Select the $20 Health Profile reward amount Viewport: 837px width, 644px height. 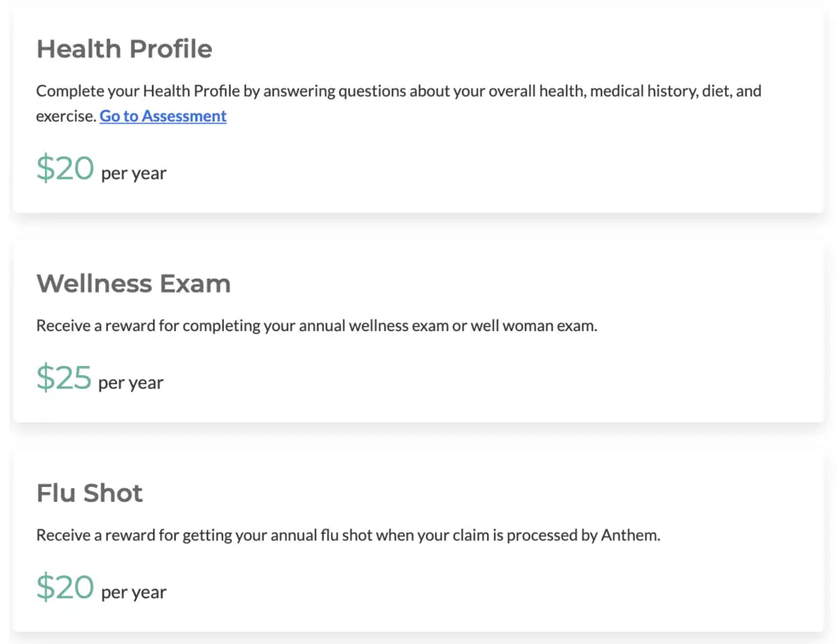[65, 168]
